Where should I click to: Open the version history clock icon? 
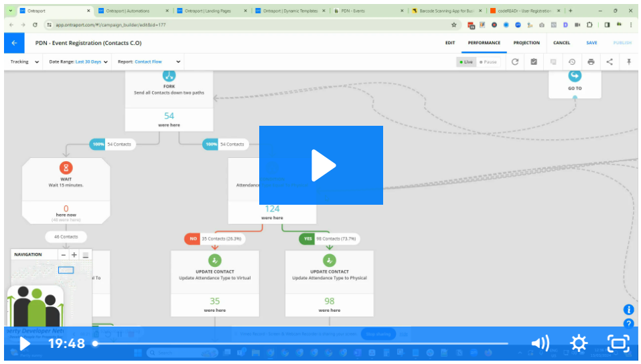[x=572, y=62]
